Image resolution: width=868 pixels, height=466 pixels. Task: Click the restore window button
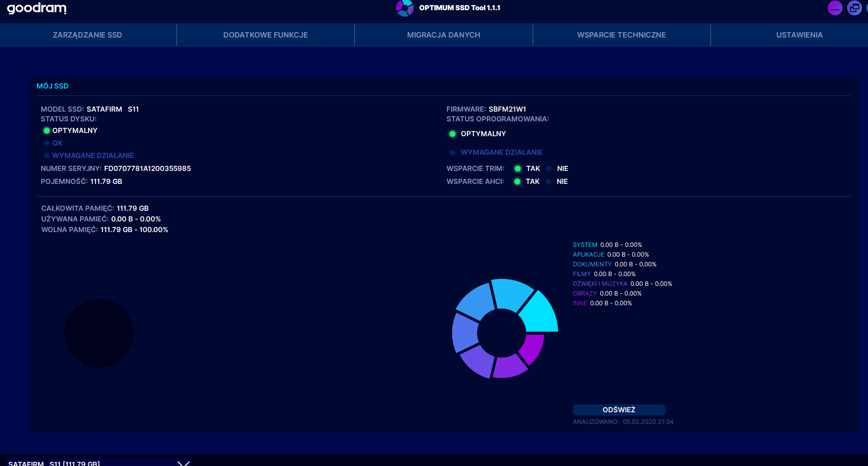pos(854,8)
